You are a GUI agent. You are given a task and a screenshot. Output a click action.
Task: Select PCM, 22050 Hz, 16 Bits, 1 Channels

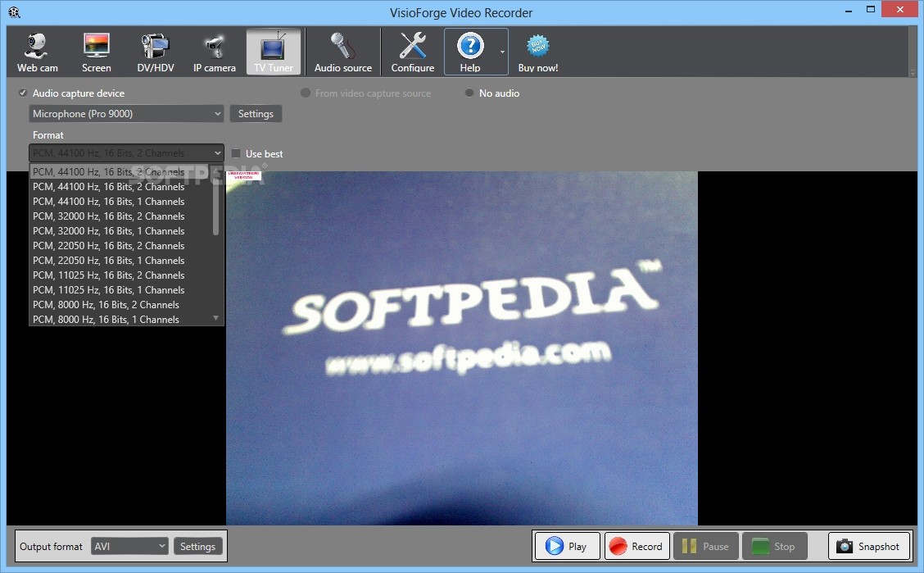pyautogui.click(x=120, y=260)
